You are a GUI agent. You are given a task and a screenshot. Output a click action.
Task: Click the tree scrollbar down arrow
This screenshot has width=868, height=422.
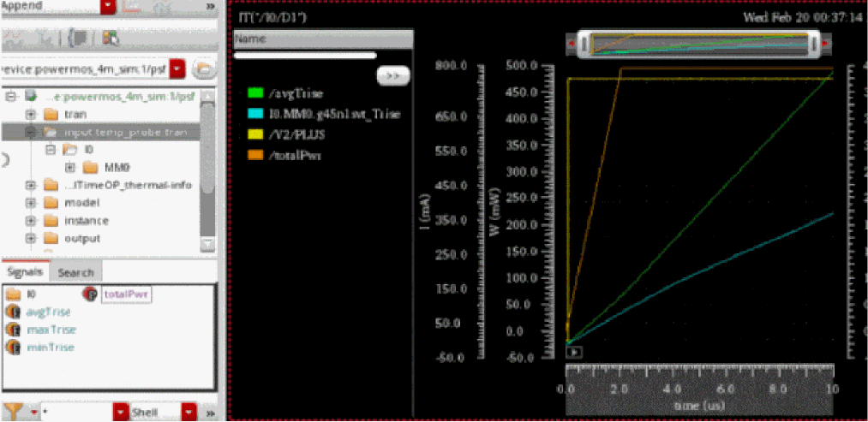click(x=207, y=244)
